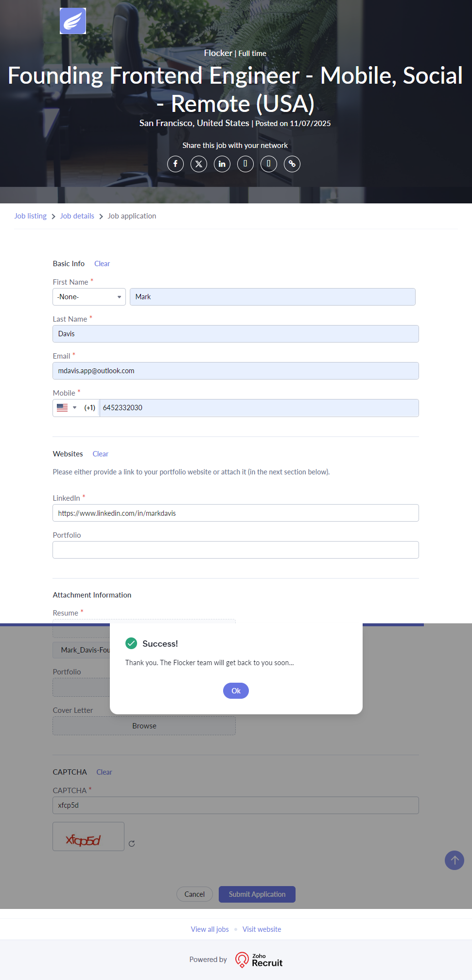Expand the country flag code selector

tap(67, 408)
